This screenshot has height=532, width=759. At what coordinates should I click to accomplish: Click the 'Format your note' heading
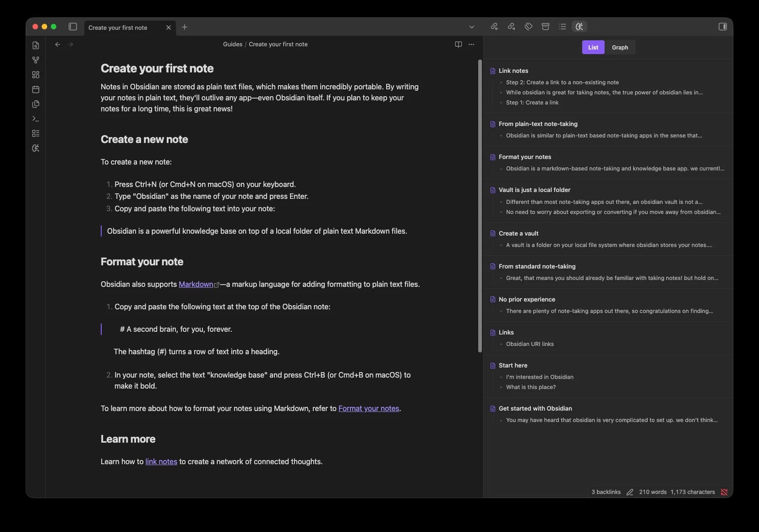click(142, 262)
